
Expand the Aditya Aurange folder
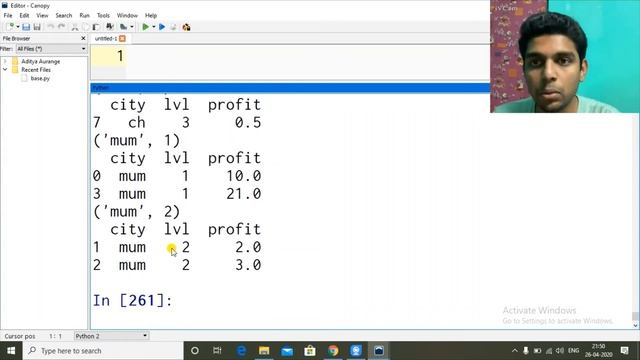pyautogui.click(x=5, y=61)
